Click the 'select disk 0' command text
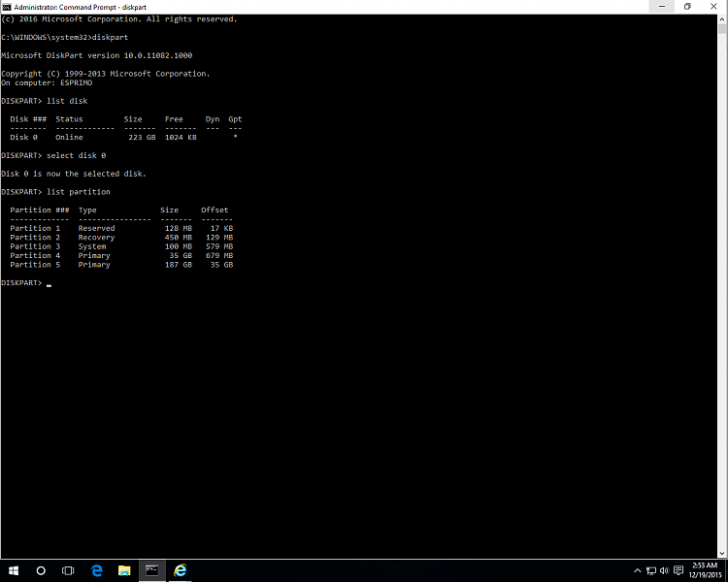The image size is (728, 582). 76,155
